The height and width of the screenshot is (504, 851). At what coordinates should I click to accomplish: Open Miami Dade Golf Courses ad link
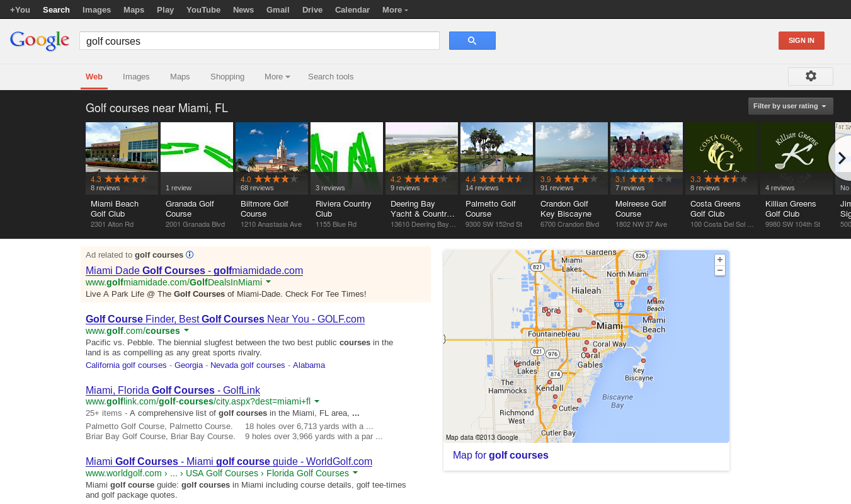click(194, 270)
